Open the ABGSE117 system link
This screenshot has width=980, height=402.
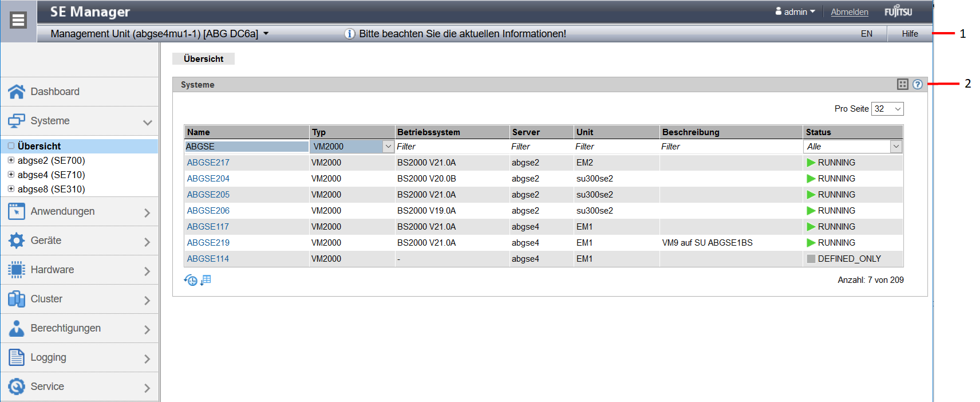[x=208, y=227]
